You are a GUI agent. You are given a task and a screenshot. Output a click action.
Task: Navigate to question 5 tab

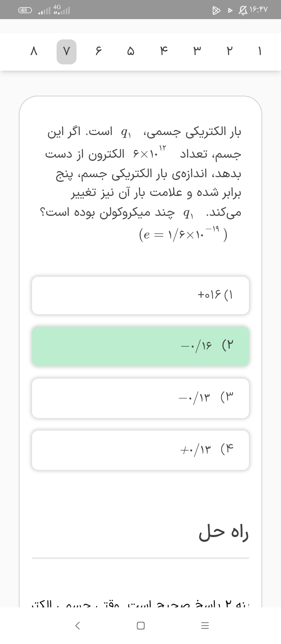coord(131,52)
